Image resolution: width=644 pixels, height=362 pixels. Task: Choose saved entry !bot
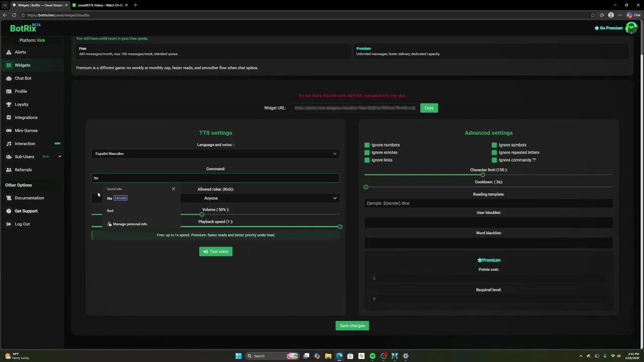pos(141,211)
